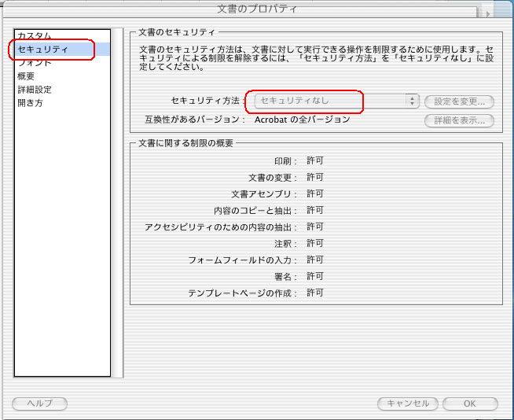Click the 署名 restriction label
Screen dimensions: 514x420
285,277
